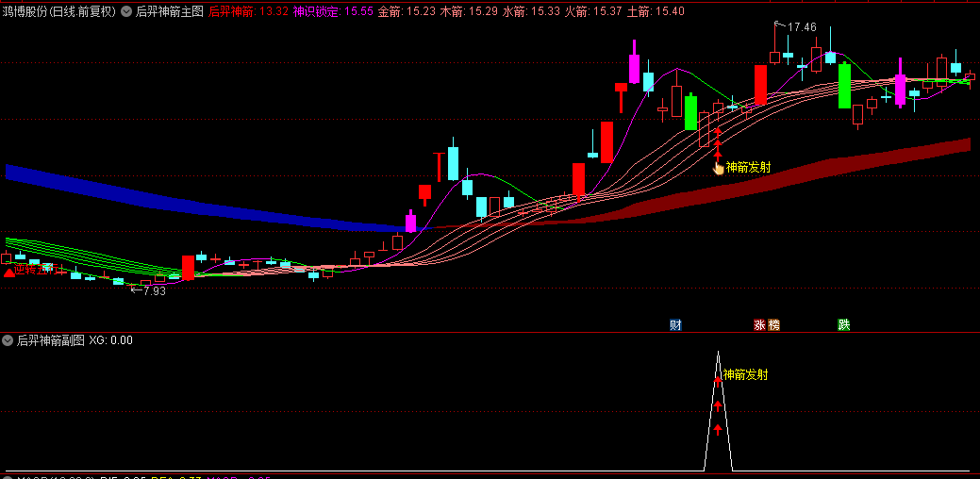Open dropdown arrow before 后羿神箭副图

pos(8,340)
